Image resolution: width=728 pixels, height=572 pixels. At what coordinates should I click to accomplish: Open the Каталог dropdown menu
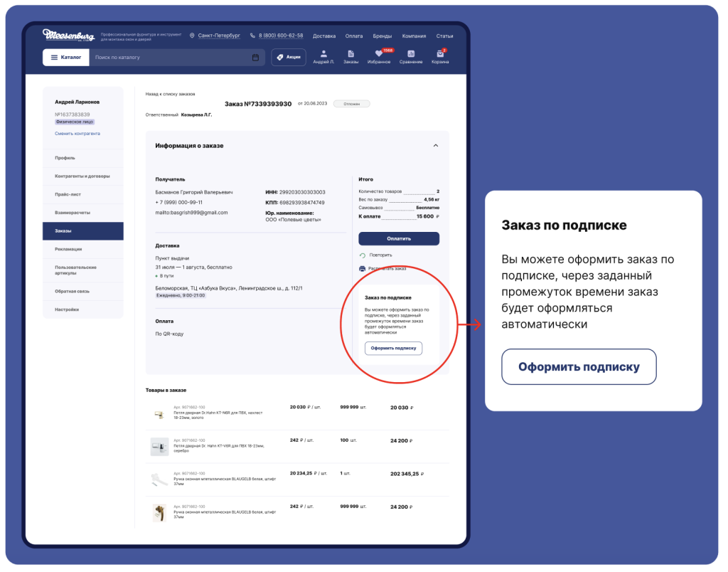[65, 58]
